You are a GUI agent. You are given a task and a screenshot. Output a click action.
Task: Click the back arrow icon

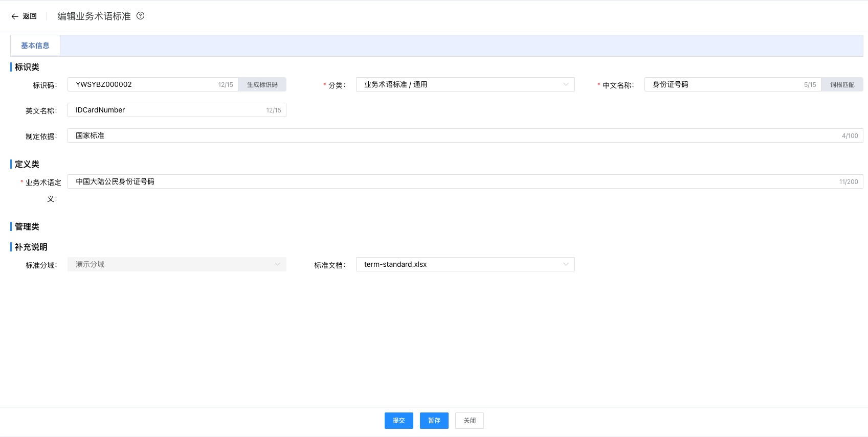(x=15, y=16)
